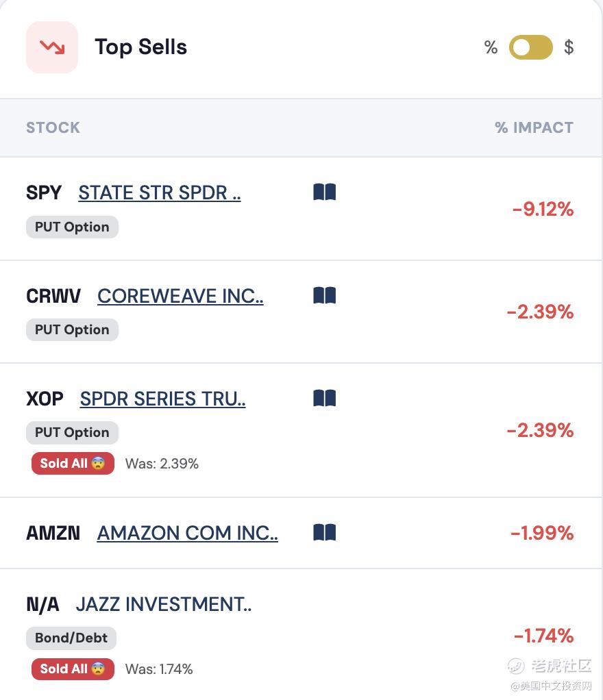Screen dimensions: 603x700
Task: Click the JAZZ INVESTMENT holding name
Action: tap(164, 605)
